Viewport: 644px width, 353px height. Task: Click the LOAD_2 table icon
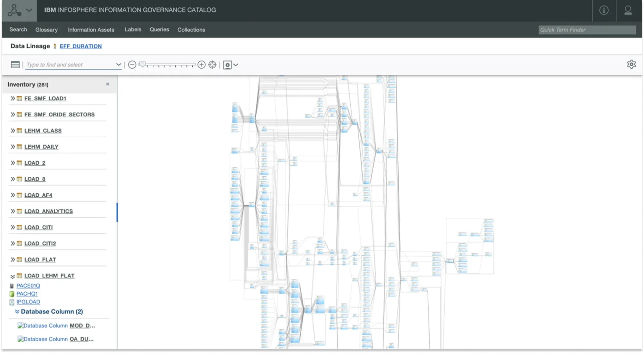tap(19, 163)
